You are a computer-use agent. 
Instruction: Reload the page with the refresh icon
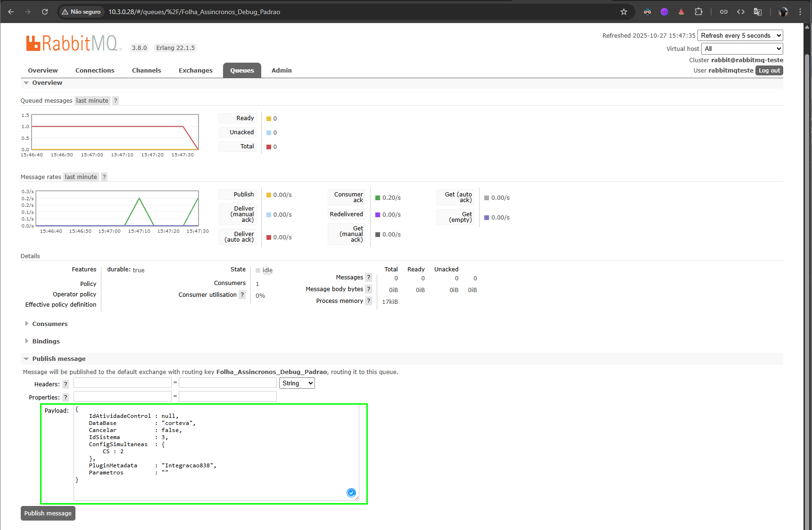[45, 12]
